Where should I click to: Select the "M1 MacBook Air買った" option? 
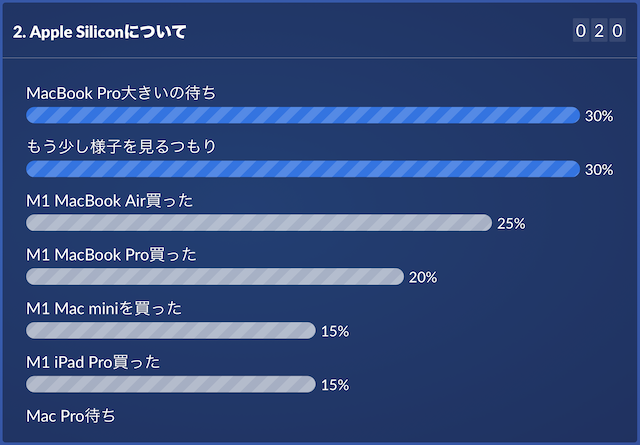(110, 200)
